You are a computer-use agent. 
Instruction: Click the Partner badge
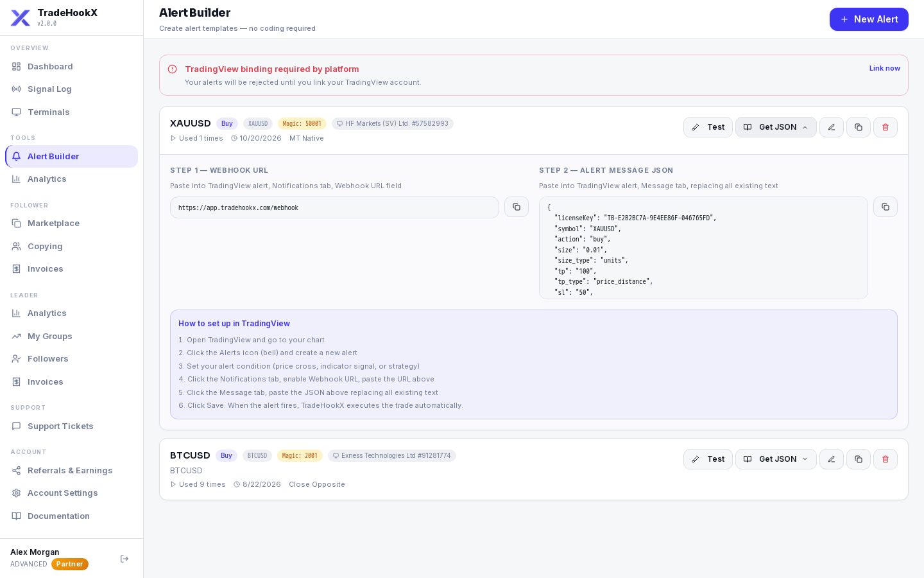click(69, 565)
